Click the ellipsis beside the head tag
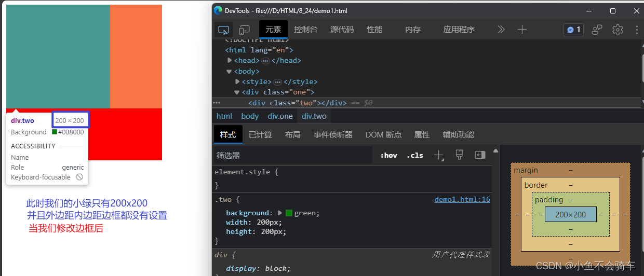This screenshot has width=644, height=276. pos(265,61)
